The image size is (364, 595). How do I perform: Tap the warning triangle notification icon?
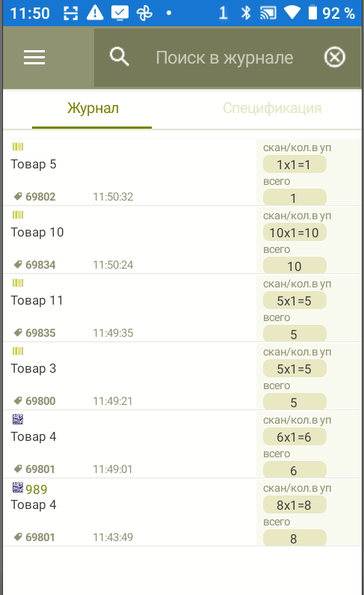pyautogui.click(x=95, y=13)
